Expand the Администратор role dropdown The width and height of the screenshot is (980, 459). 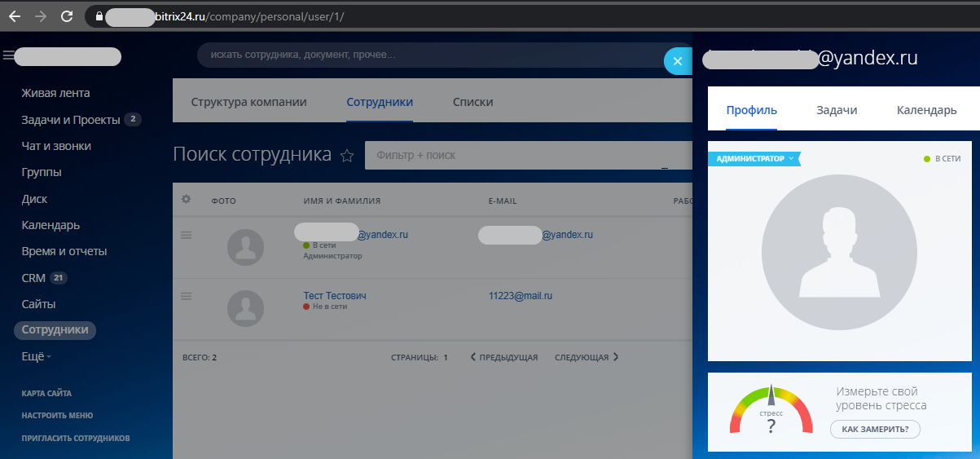pyautogui.click(x=754, y=159)
